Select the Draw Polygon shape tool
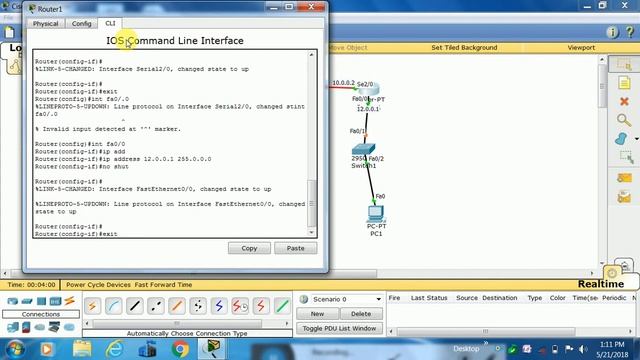Viewport: 640px width, 360px height. click(x=621, y=139)
